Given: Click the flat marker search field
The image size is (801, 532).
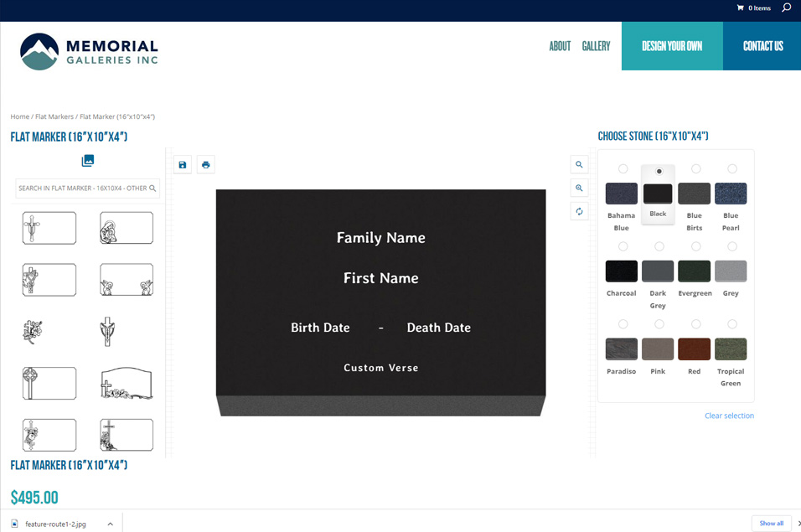Looking at the screenshot, I should pos(82,189).
